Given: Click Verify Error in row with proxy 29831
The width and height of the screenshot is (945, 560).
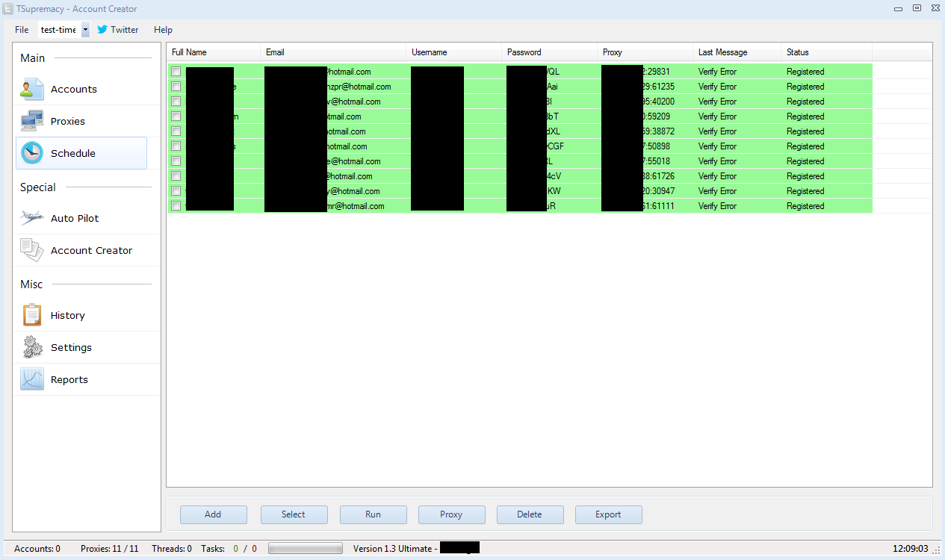Looking at the screenshot, I should [717, 72].
